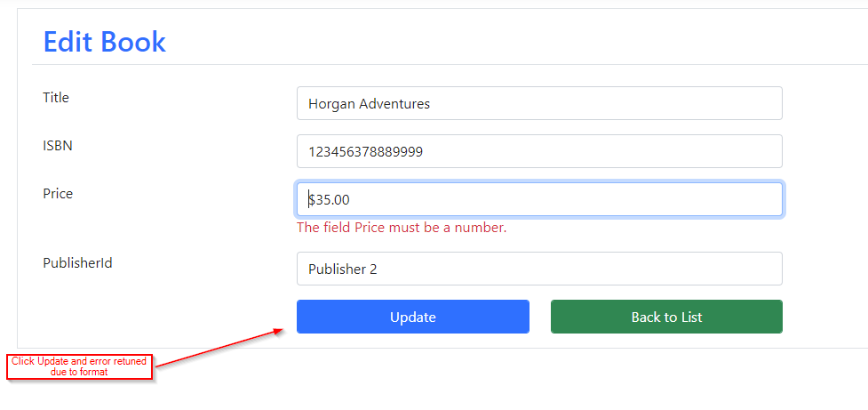The image size is (868, 410).
Task: Click the ISBN number 123456378889999
Action: pos(365,152)
